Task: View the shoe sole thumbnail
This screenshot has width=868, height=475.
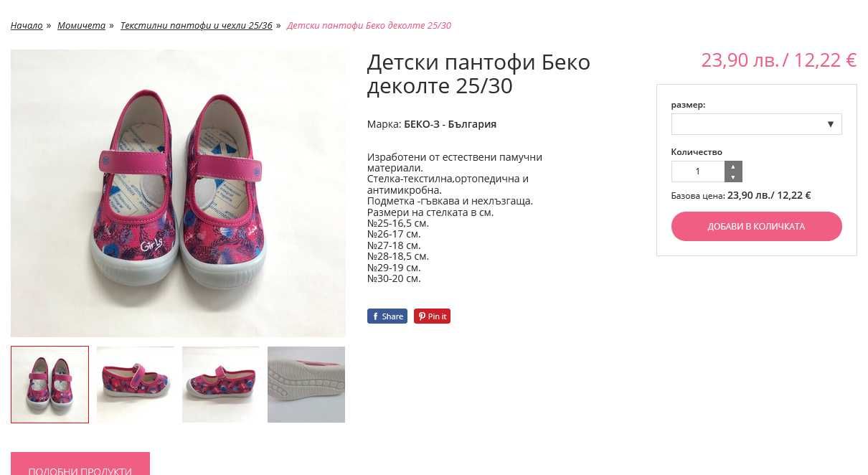Action: [x=306, y=385]
